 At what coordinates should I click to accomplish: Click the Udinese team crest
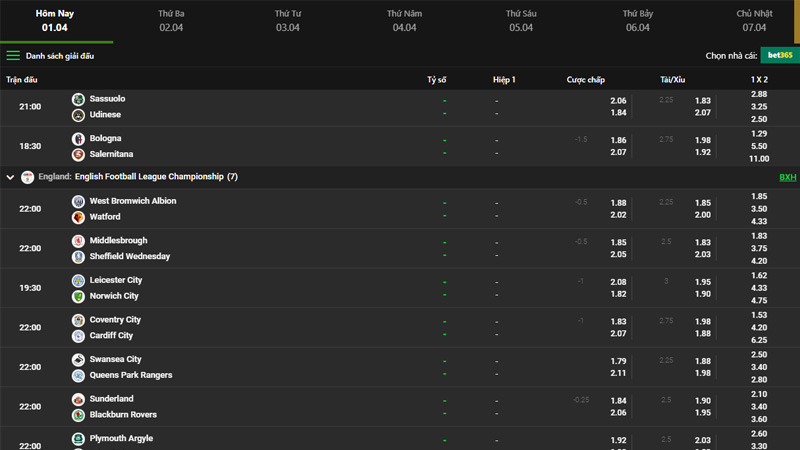(78, 115)
